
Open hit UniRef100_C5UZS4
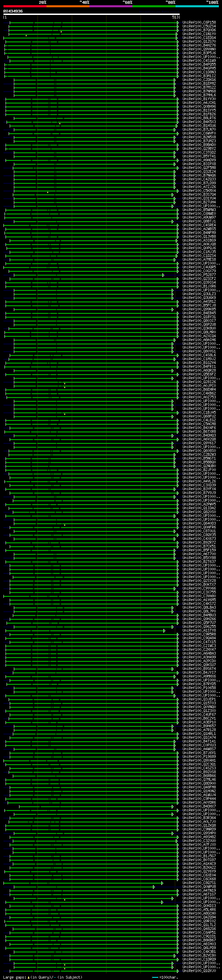point(199,26)
